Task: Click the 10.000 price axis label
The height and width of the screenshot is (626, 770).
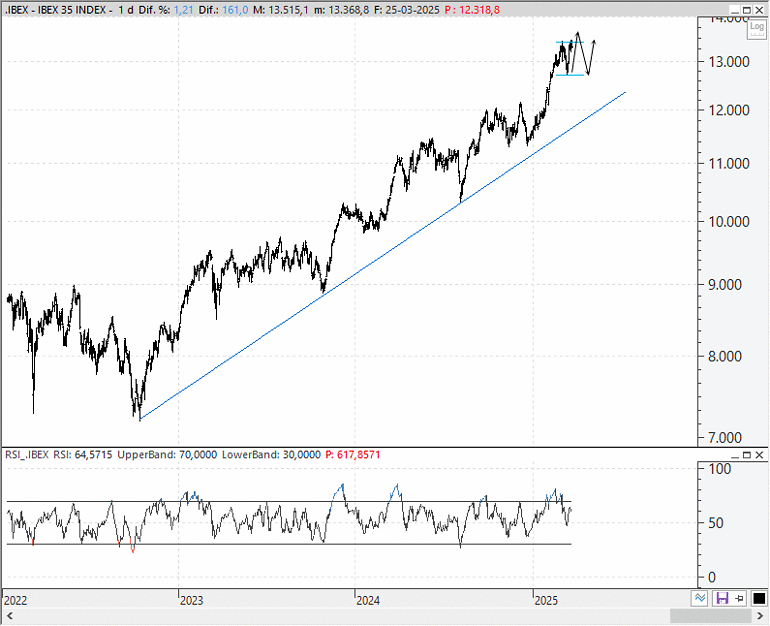Action: point(729,221)
